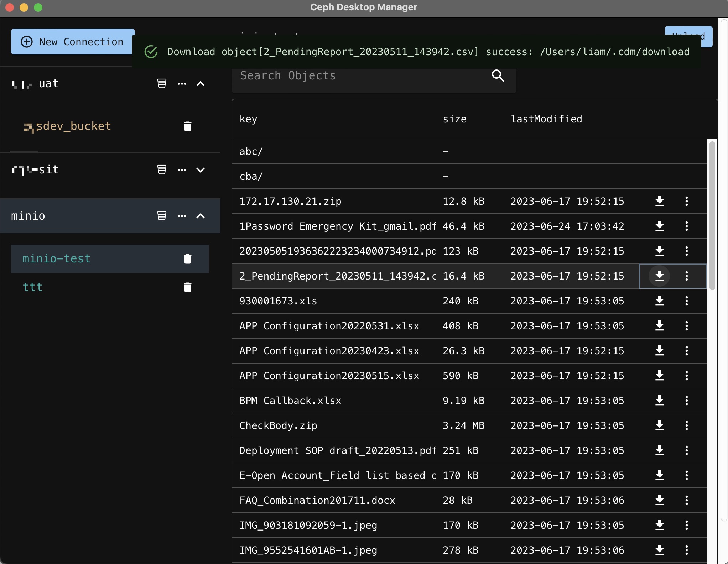The width and height of the screenshot is (728, 564).
Task: Download IMG_9552541601AB-1.jpeg
Action: (659, 550)
